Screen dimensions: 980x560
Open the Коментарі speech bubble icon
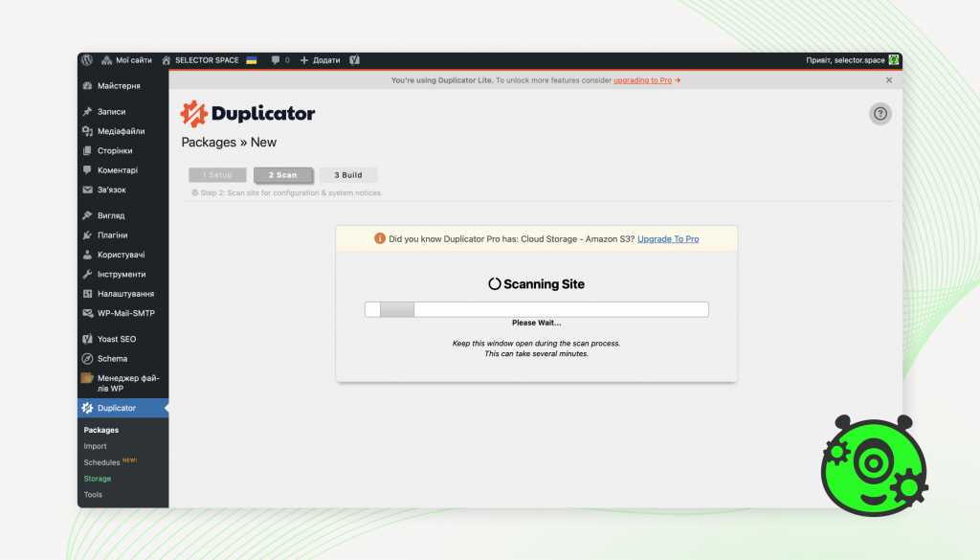click(x=89, y=169)
